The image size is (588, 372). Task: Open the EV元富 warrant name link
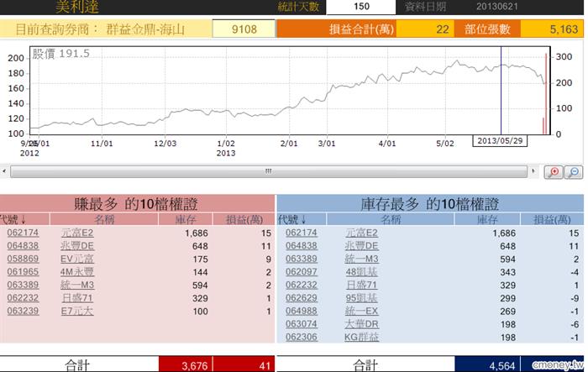[77, 259]
